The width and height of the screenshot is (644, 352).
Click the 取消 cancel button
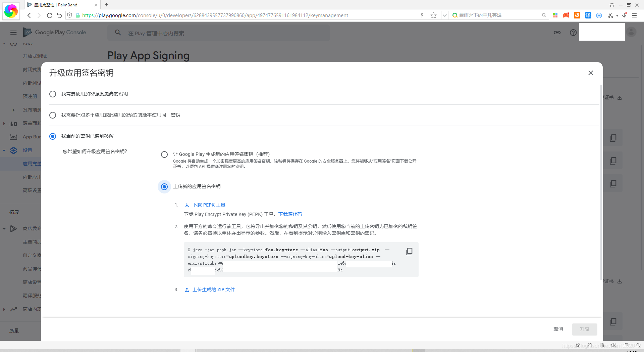pyautogui.click(x=558, y=329)
